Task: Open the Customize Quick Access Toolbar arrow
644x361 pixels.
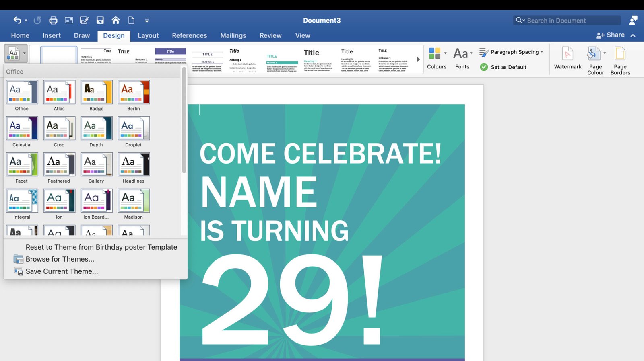Action: tap(147, 21)
